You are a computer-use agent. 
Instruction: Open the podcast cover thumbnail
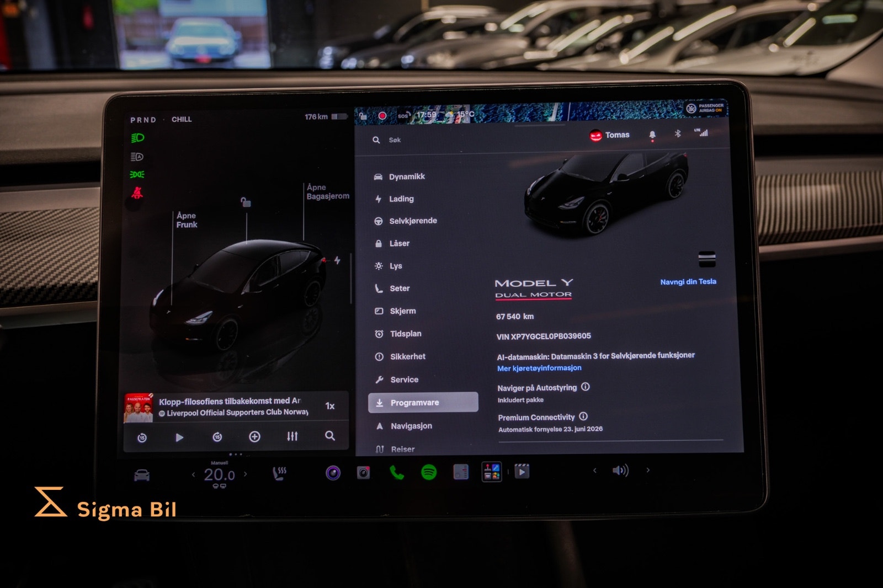point(139,408)
